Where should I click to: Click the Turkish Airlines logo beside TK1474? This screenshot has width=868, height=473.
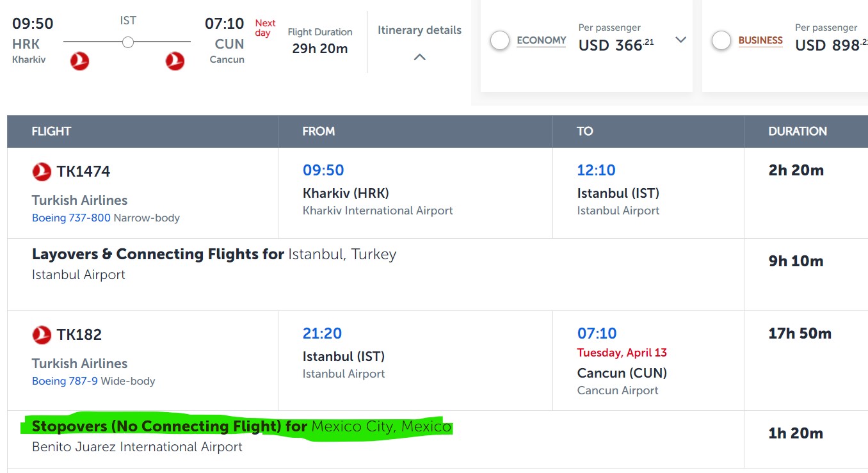coord(42,172)
